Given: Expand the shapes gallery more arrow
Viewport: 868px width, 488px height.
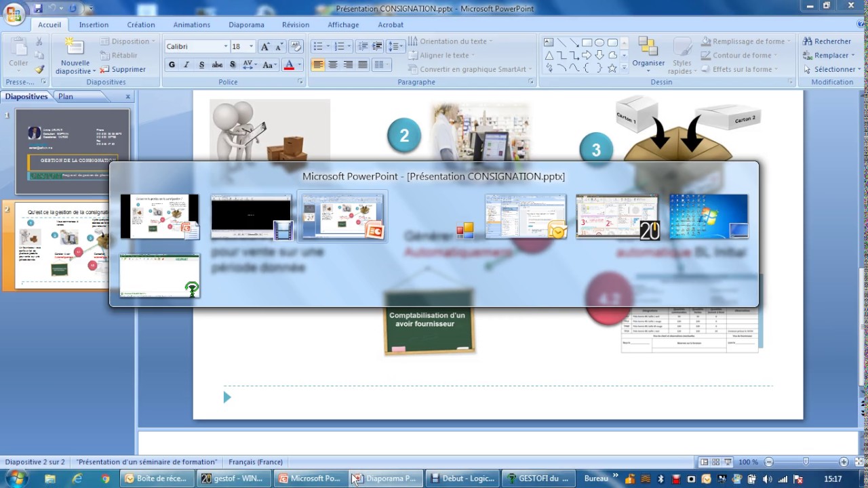Looking at the screenshot, I should click(624, 68).
